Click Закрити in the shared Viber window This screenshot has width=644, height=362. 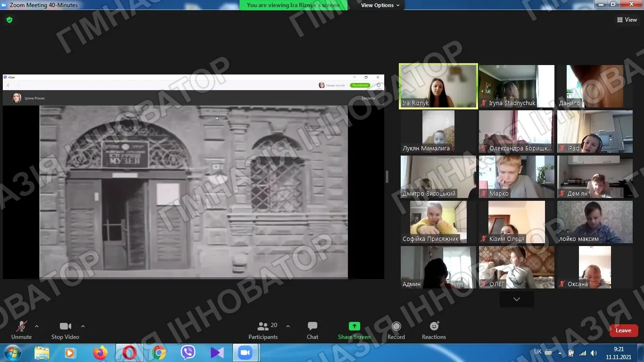click(x=368, y=98)
